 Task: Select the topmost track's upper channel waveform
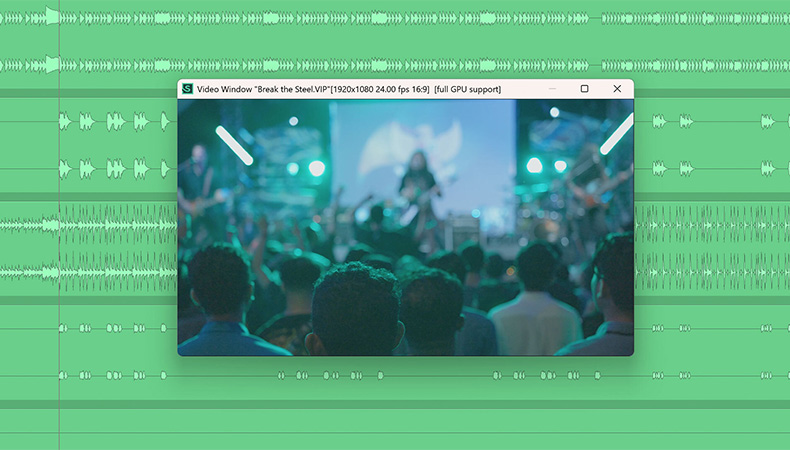[395, 19]
